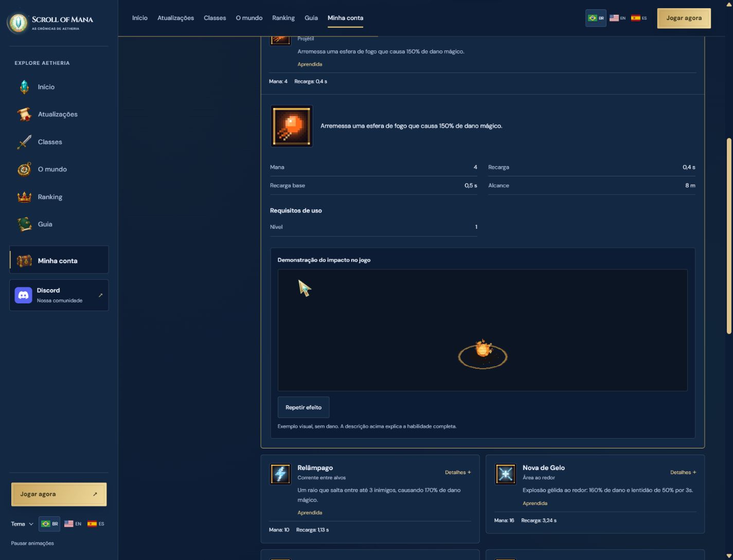Open Ranking in the top navigation bar

[x=283, y=18]
